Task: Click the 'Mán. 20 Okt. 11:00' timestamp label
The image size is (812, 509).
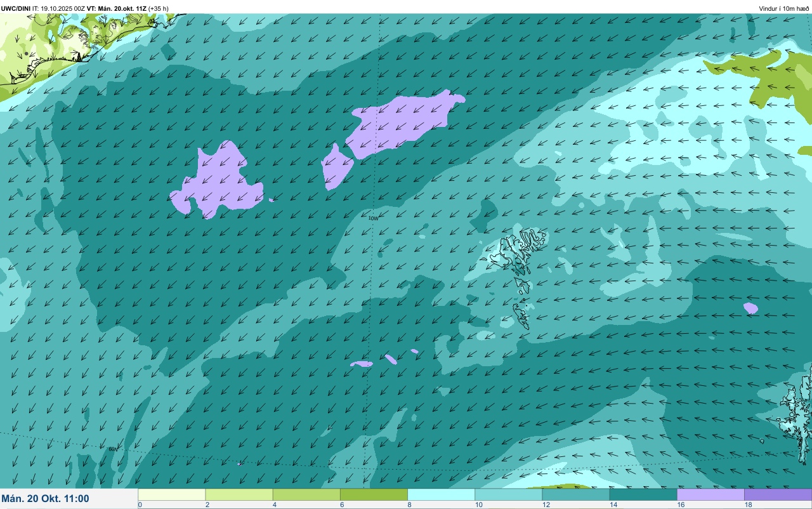Action: point(46,499)
